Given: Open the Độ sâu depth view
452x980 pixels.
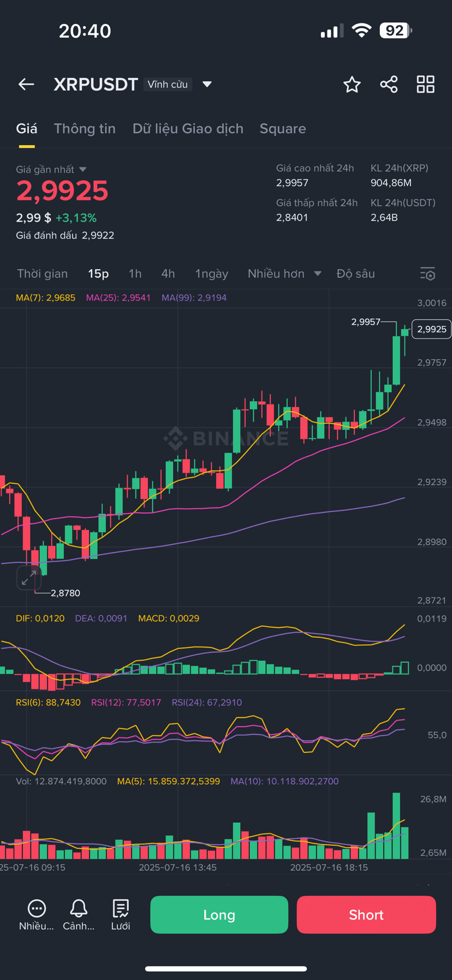Looking at the screenshot, I should point(356,274).
